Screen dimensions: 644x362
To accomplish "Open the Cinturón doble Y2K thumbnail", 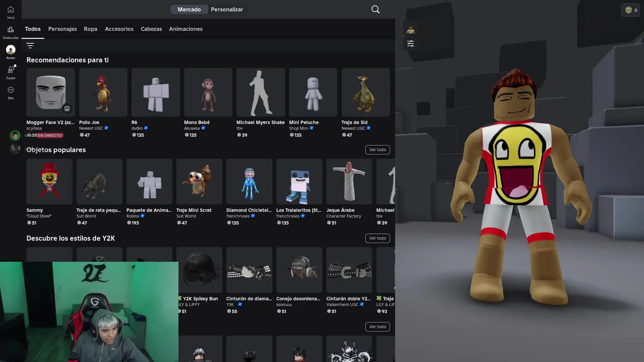I will [x=349, y=270].
